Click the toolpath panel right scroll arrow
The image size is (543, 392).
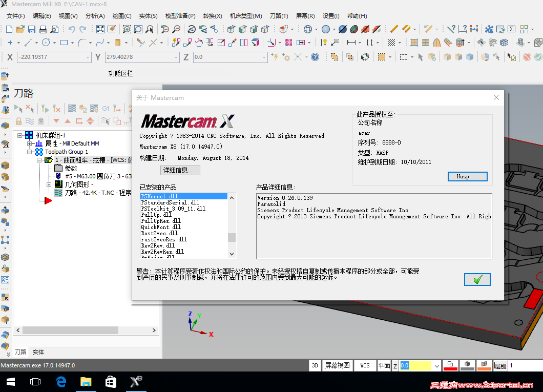tap(154, 331)
